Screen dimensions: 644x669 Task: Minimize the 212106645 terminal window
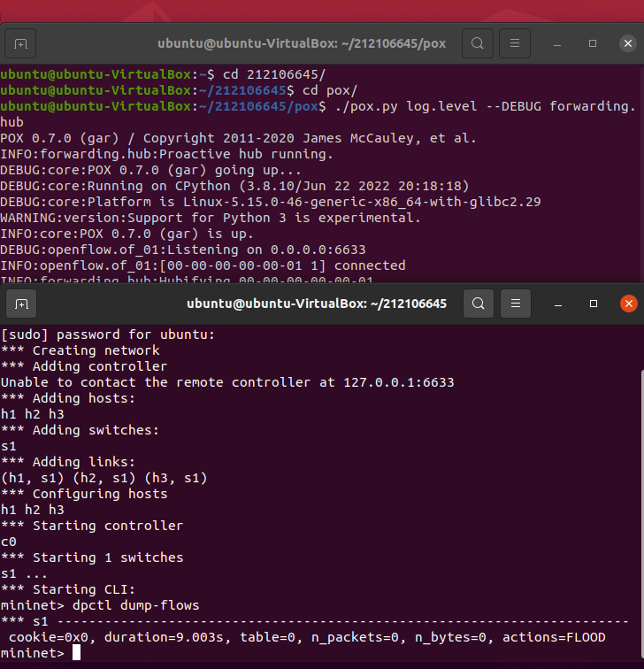(558, 304)
